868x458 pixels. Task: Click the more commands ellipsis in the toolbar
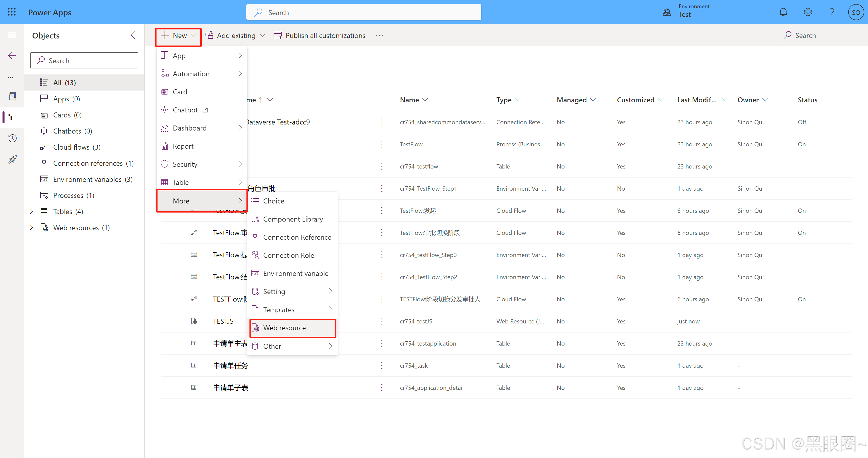379,35
